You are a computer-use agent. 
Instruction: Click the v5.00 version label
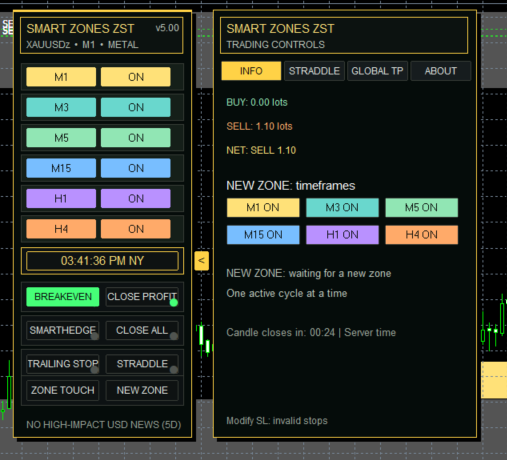pyautogui.click(x=167, y=28)
